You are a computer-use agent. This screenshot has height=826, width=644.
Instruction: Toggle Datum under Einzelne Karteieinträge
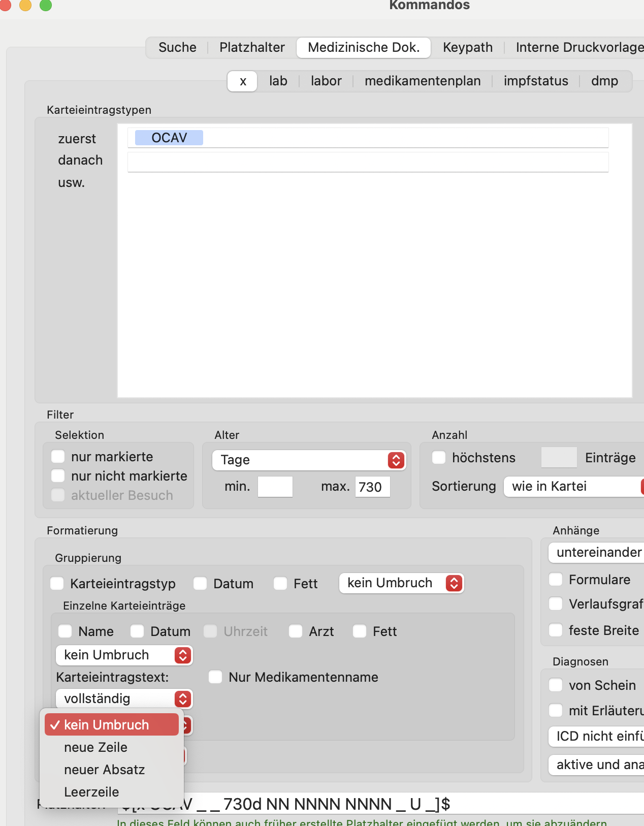138,631
